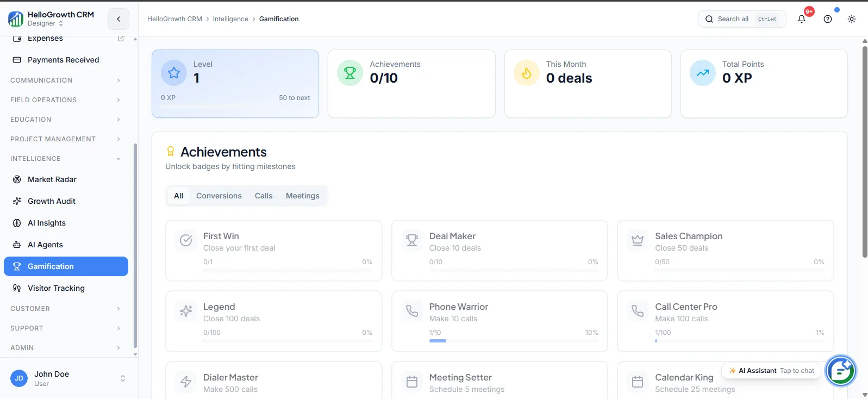Screen dimensions: 868x399
Task: Click the Achievements heading ribbon icon
Action: [171, 151]
